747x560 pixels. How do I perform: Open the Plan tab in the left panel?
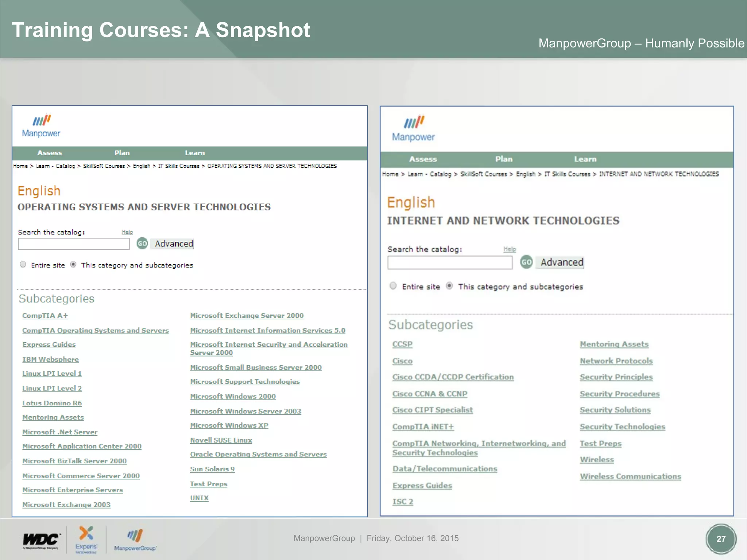click(x=122, y=153)
